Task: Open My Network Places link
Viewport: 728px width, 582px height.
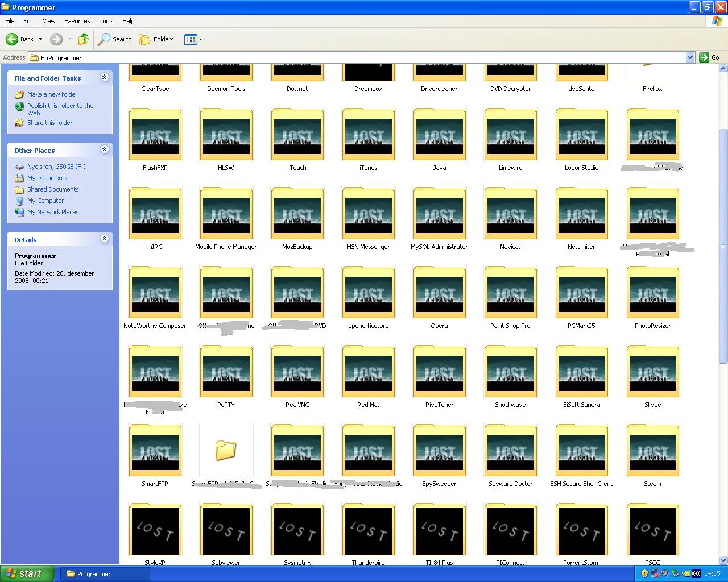Action: 53,212
